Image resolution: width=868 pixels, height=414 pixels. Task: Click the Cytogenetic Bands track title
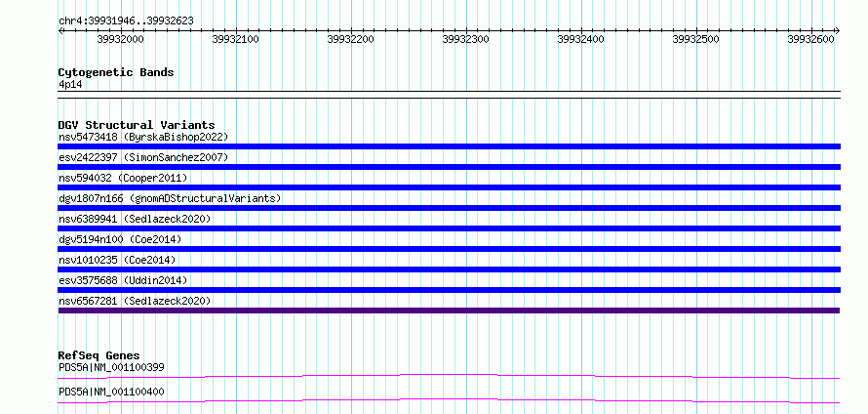point(116,72)
